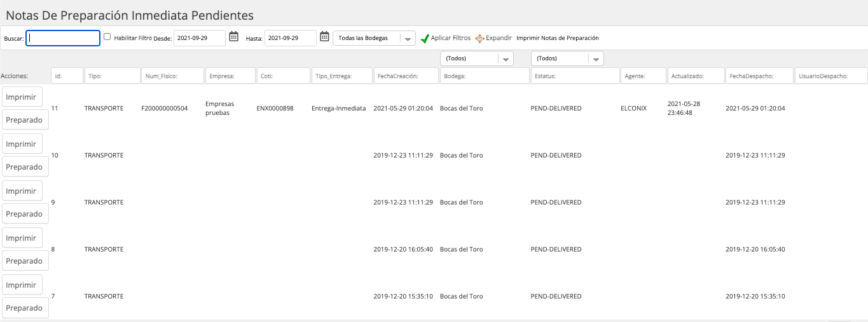Click Imprimir button for row id 7
The image size is (868, 322).
pyautogui.click(x=22, y=285)
